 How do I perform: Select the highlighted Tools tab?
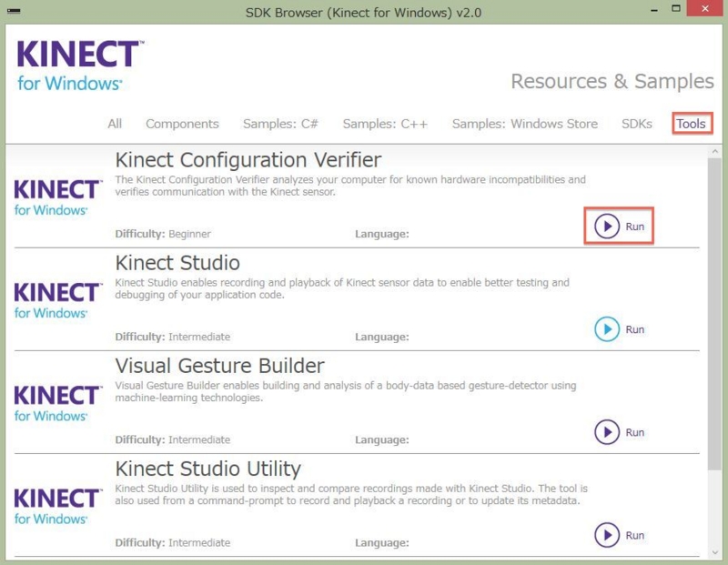click(689, 124)
